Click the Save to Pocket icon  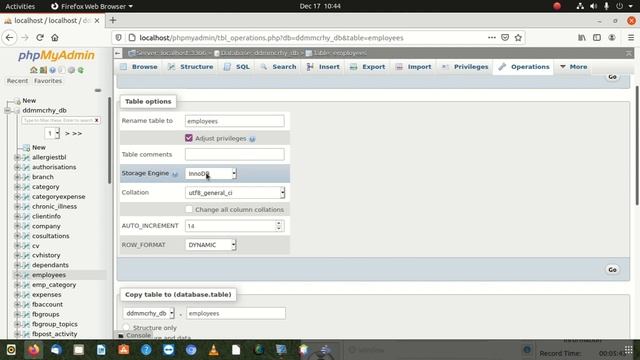coord(505,38)
